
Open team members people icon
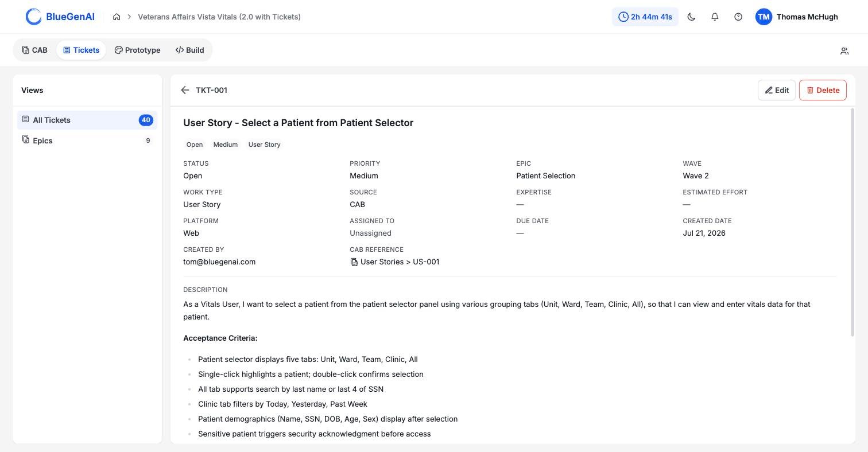(844, 51)
